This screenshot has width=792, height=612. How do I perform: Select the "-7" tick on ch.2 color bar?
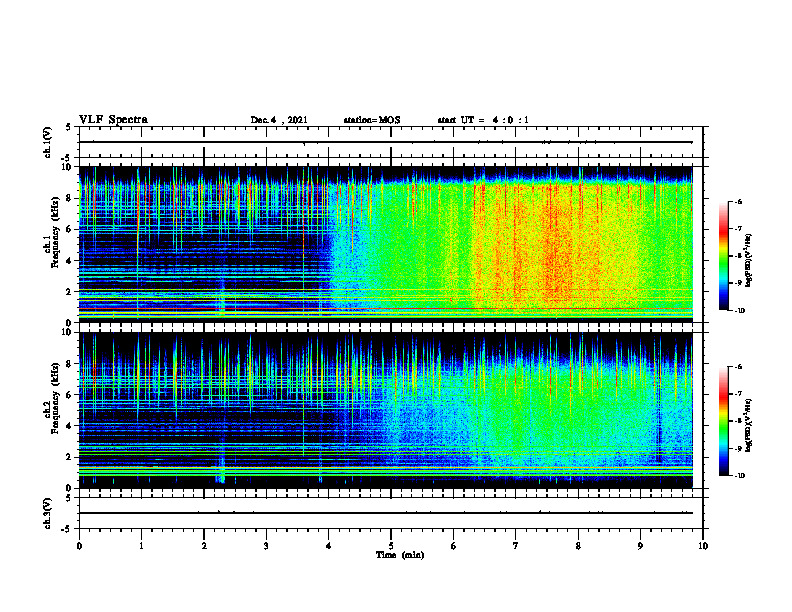(x=738, y=394)
